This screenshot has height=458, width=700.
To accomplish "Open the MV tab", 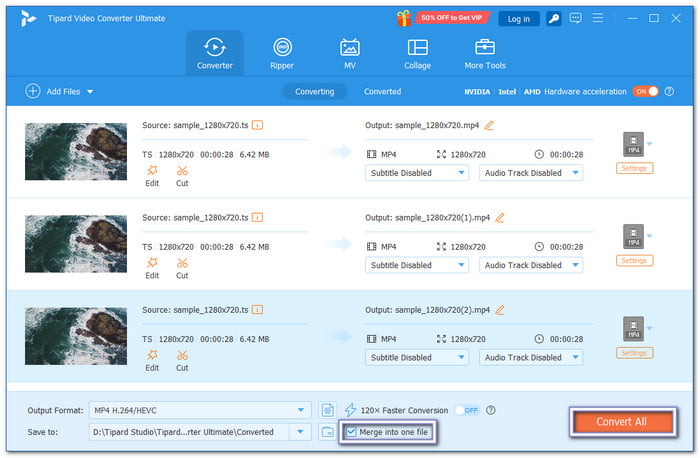I will click(x=350, y=53).
